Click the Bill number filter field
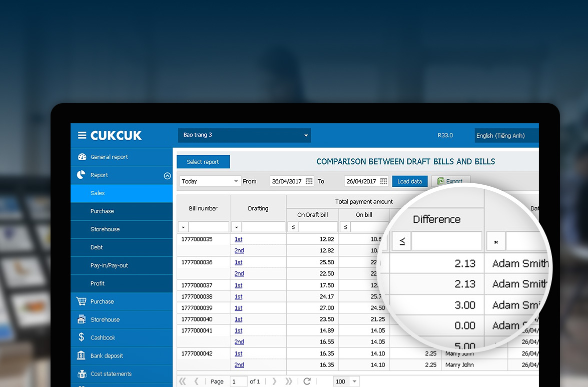This screenshot has height=387, width=588. [x=209, y=227]
